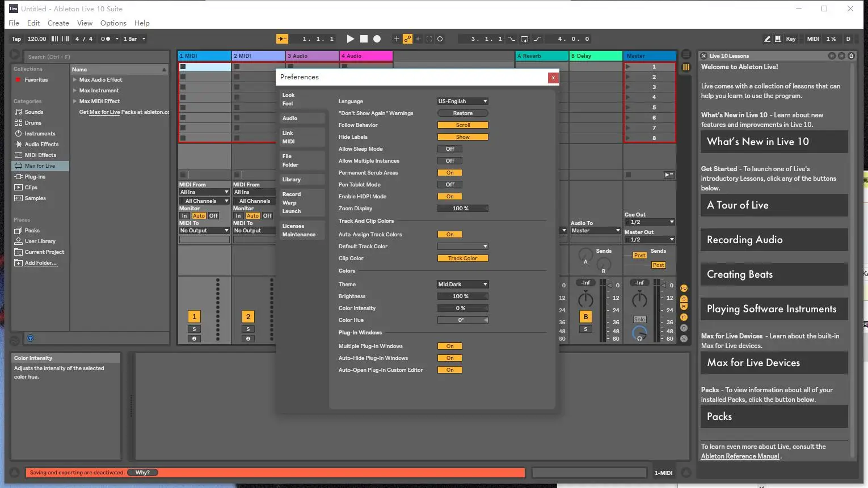The height and width of the screenshot is (488, 868).
Task: Toggle the Automation Arm button
Action: [x=407, y=39]
